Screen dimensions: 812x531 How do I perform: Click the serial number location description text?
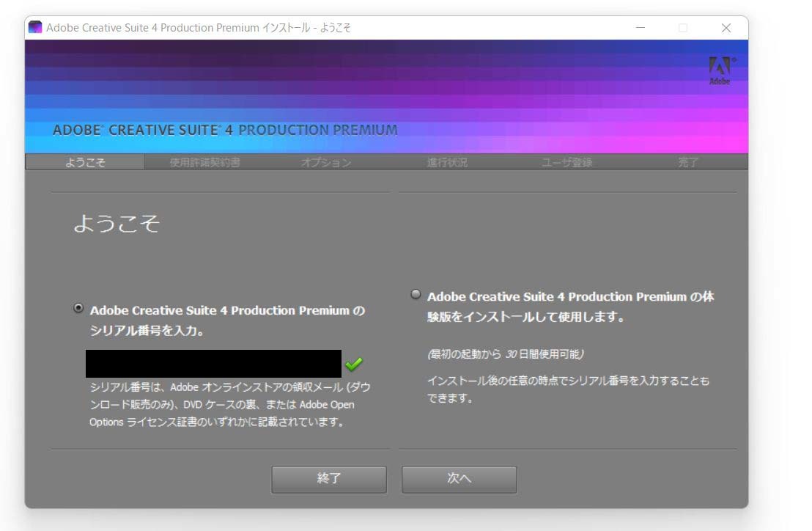pyautogui.click(x=230, y=405)
